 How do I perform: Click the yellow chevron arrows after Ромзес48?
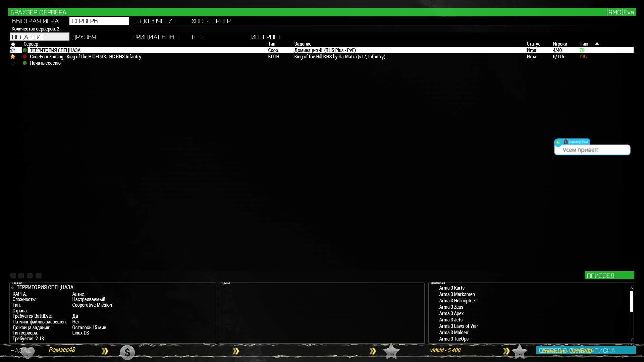(x=105, y=351)
